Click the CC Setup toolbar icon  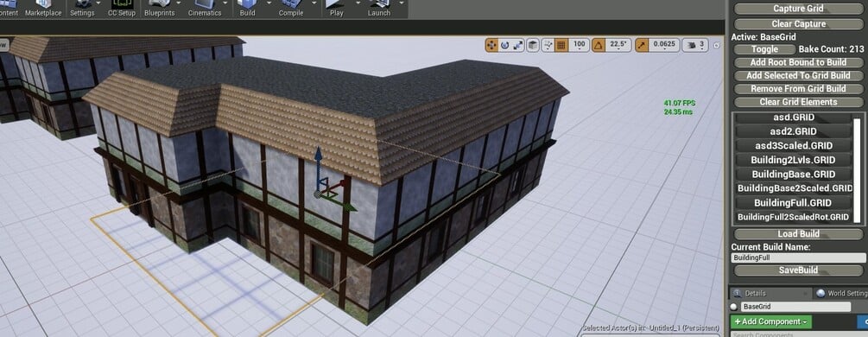click(x=122, y=9)
